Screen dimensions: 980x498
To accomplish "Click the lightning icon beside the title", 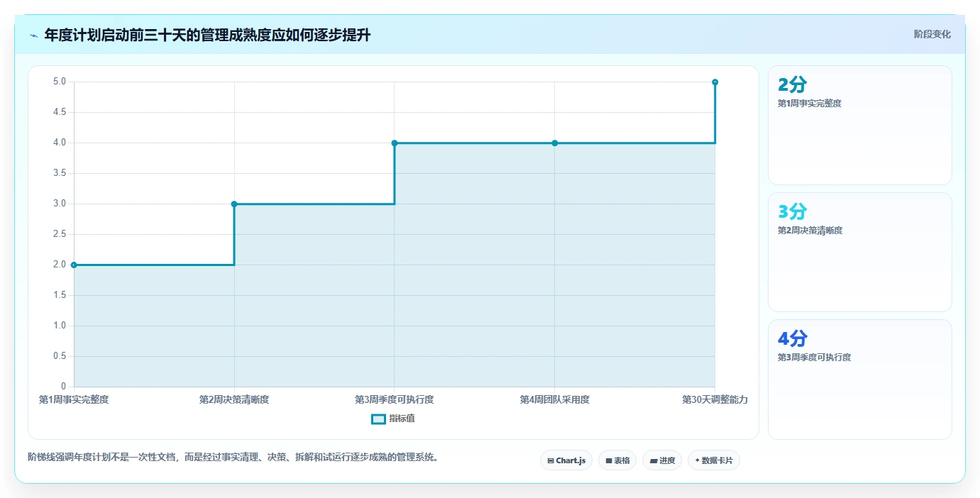I will tap(33, 35).
